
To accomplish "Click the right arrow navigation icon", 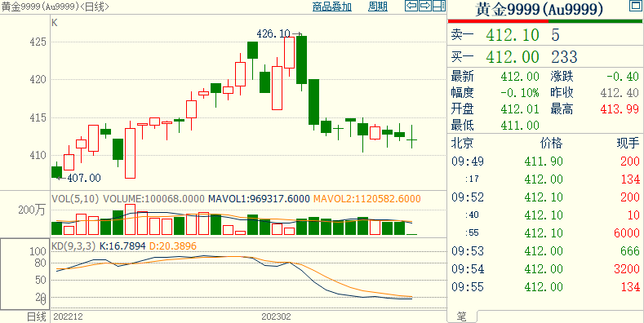I will 425,6.
